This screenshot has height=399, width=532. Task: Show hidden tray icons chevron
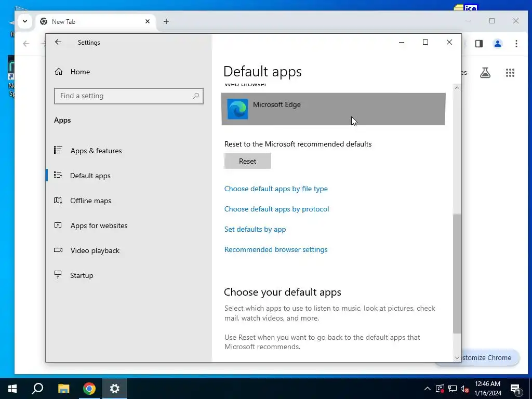point(428,389)
